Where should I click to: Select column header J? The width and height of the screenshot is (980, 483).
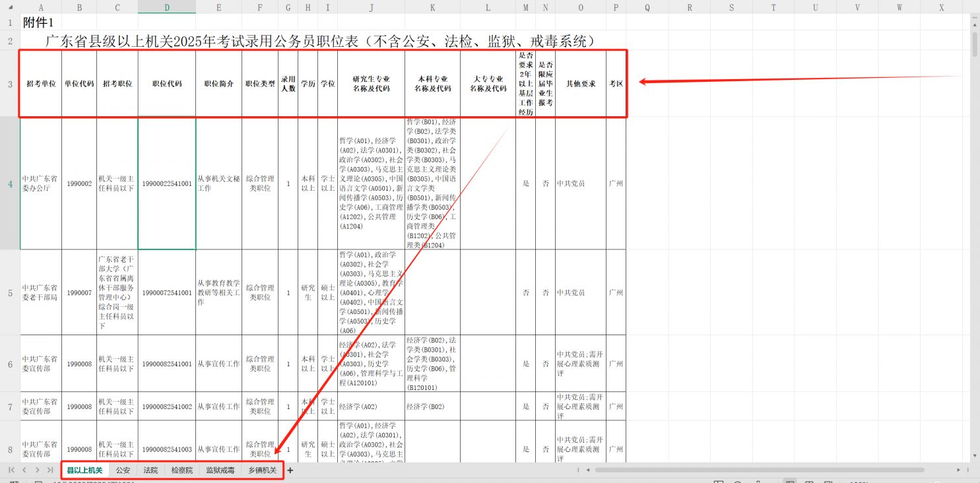tap(371, 8)
